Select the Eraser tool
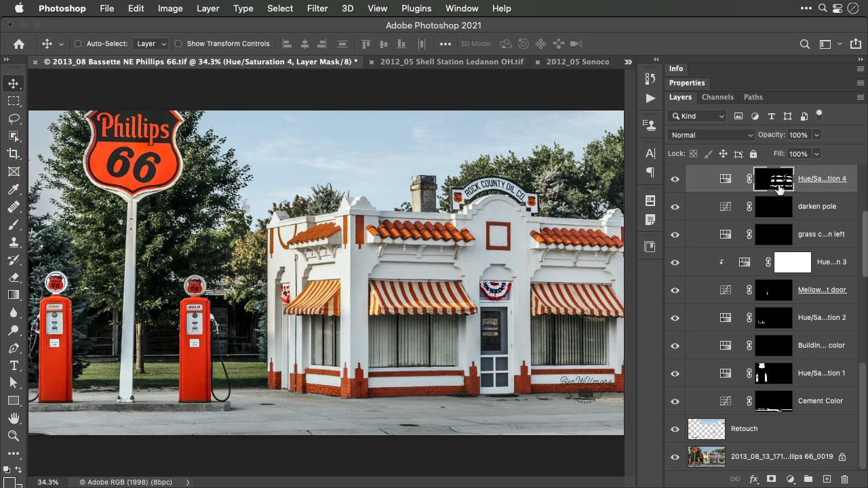 coord(14,277)
